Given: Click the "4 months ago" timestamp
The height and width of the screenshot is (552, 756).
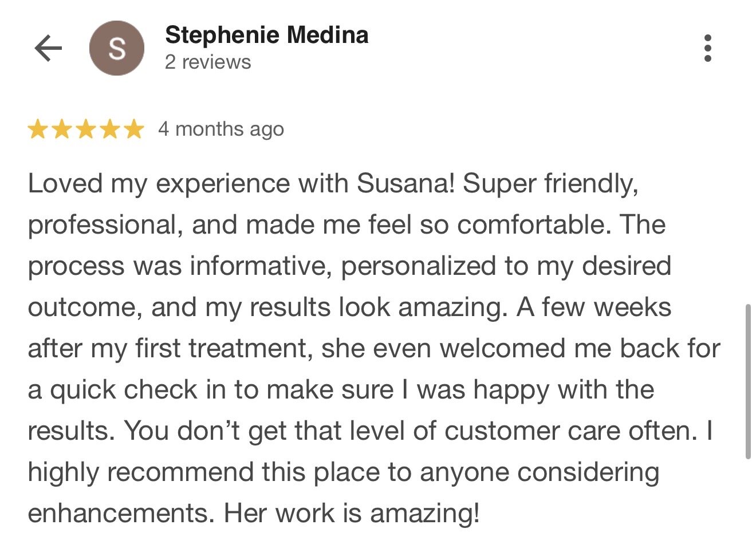Looking at the screenshot, I should click(221, 129).
